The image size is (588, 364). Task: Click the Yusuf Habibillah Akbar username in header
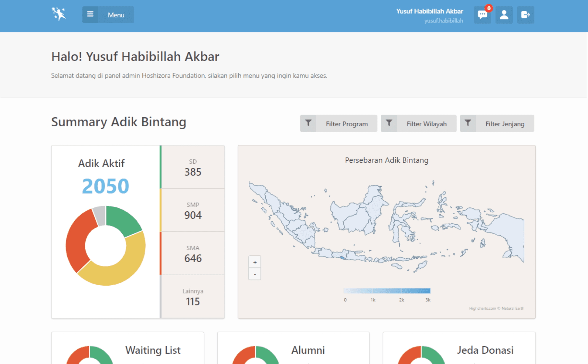(430, 11)
